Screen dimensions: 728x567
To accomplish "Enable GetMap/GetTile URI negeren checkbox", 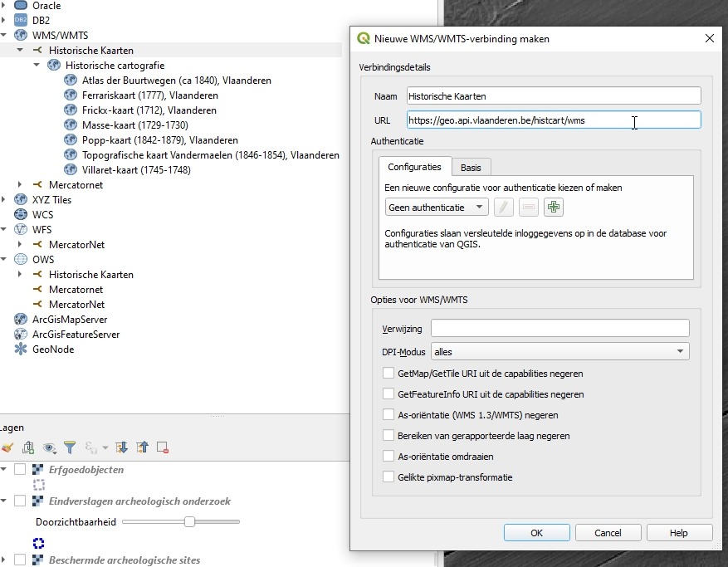I will click(x=388, y=374).
